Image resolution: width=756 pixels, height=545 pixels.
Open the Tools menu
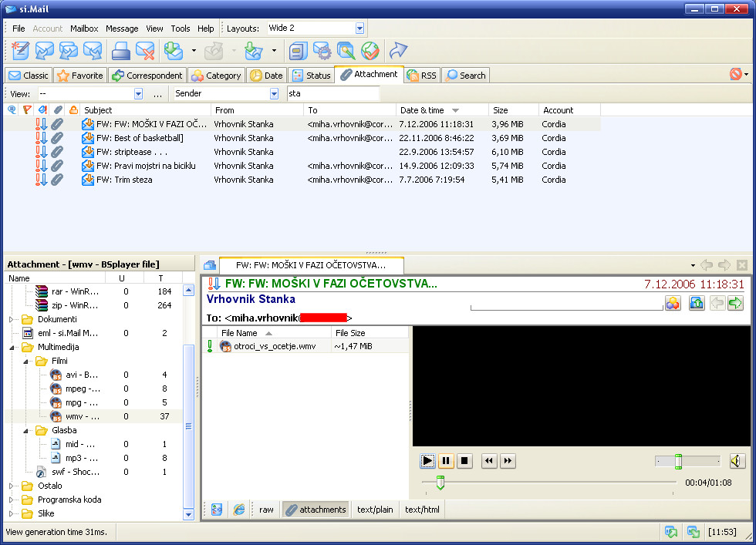click(x=181, y=29)
